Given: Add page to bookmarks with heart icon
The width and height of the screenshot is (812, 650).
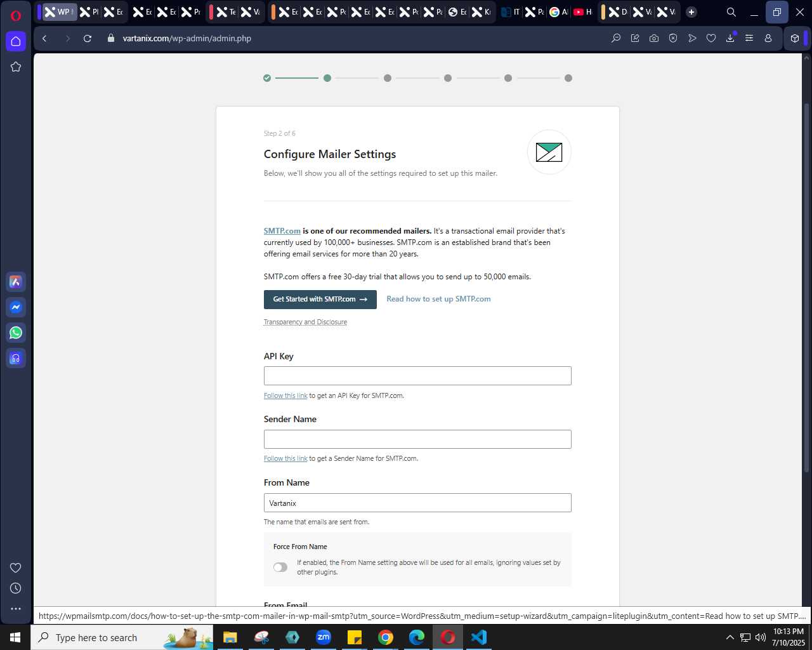Looking at the screenshot, I should (x=711, y=38).
